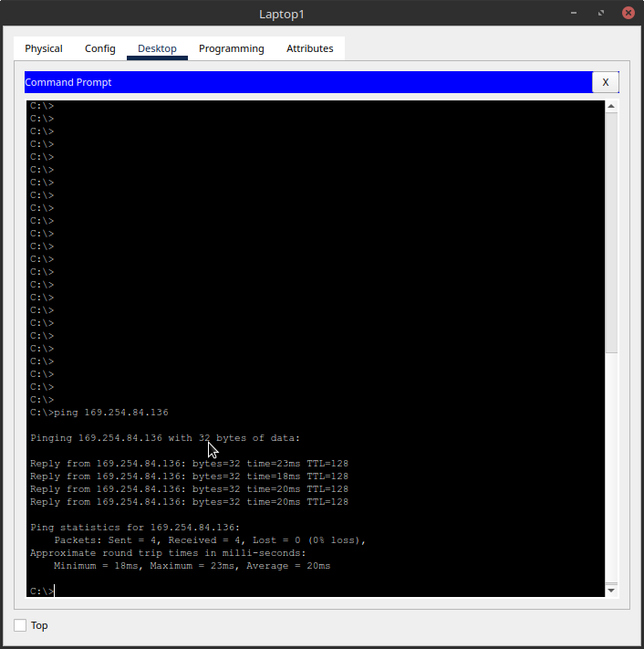Viewport: 644px width, 649px height.
Task: Click the scrollbar down arrow
Action: click(x=611, y=591)
